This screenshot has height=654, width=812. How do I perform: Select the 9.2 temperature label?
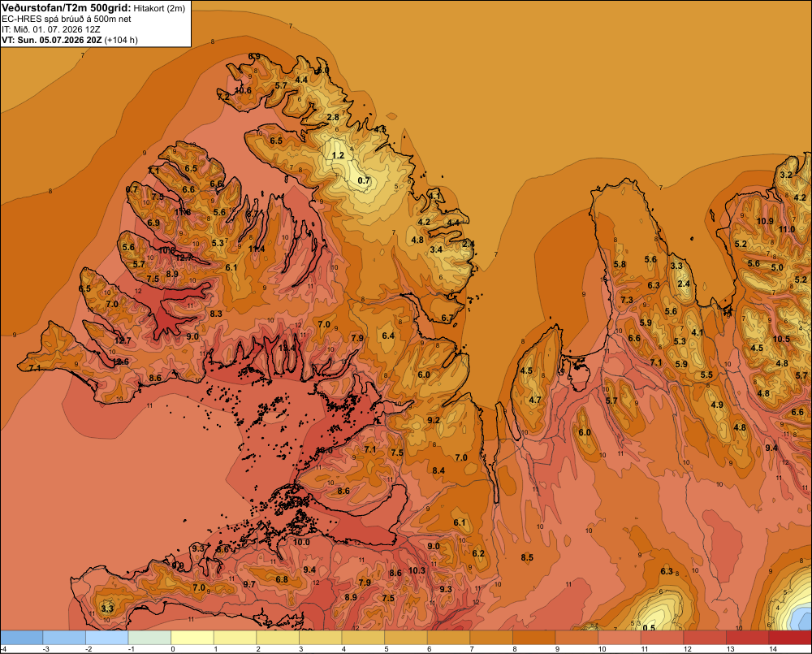pyautogui.click(x=434, y=420)
